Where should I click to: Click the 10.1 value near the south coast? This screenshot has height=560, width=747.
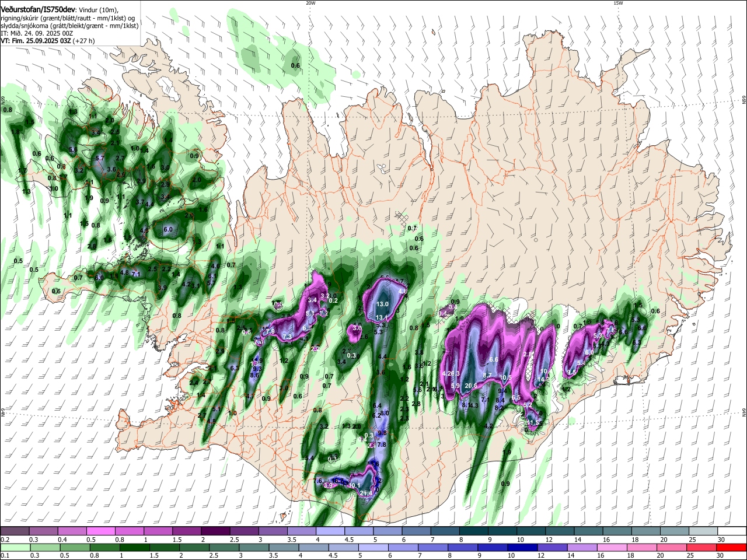(354, 485)
